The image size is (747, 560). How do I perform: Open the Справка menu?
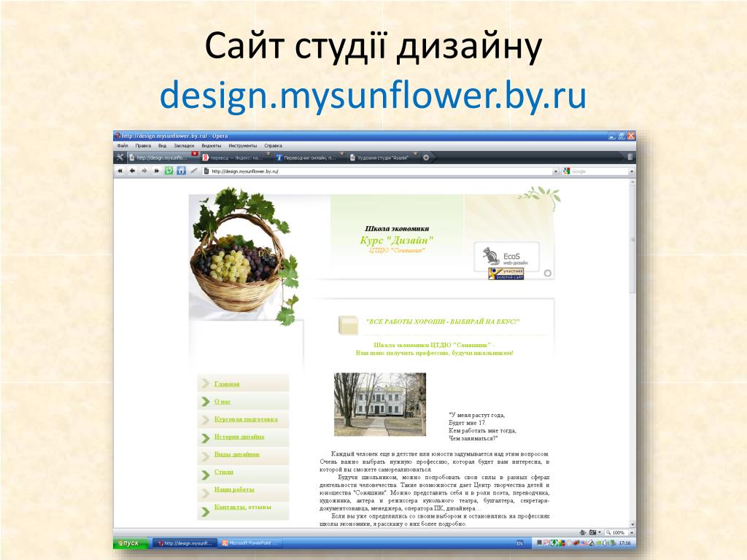click(274, 146)
